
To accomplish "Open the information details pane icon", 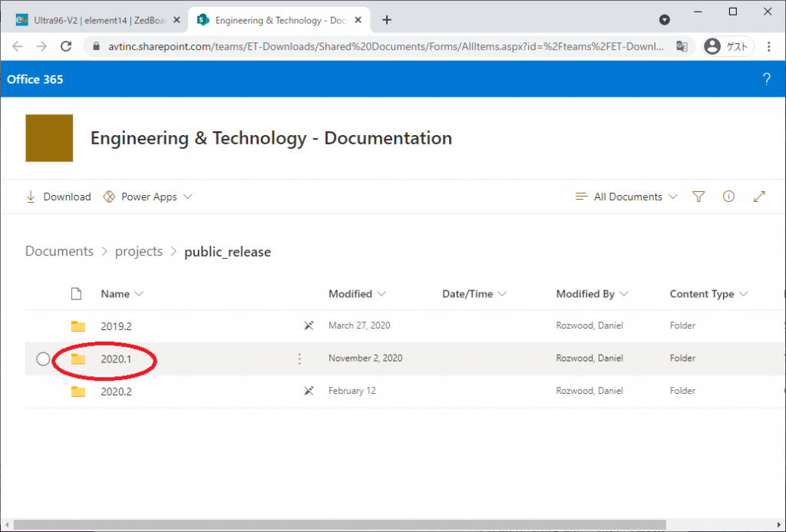I will pos(728,197).
